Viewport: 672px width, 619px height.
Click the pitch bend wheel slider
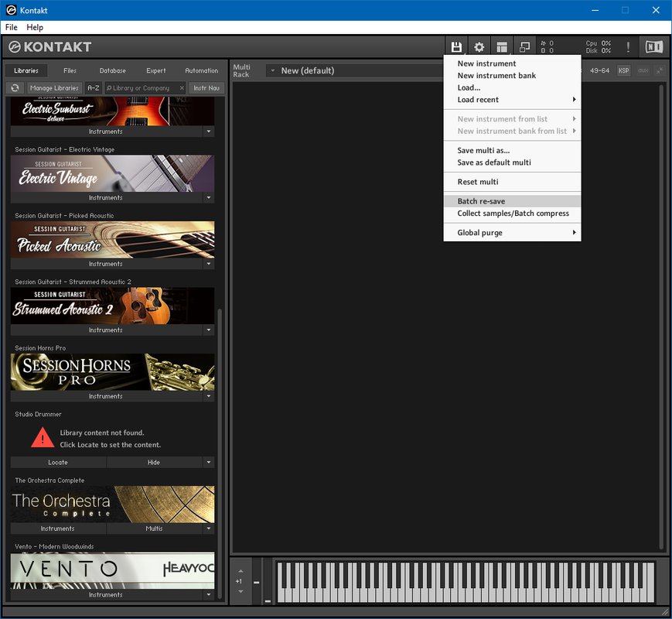pos(256,581)
